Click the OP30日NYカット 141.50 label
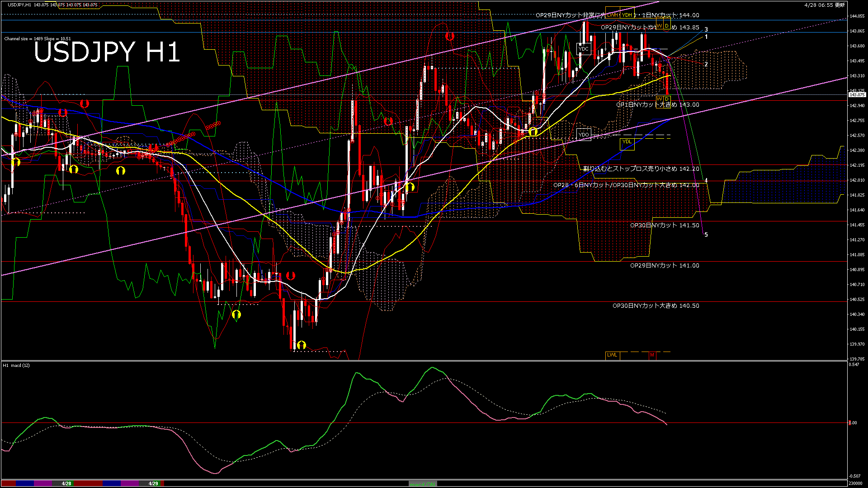The width and height of the screenshot is (868, 488). click(665, 225)
